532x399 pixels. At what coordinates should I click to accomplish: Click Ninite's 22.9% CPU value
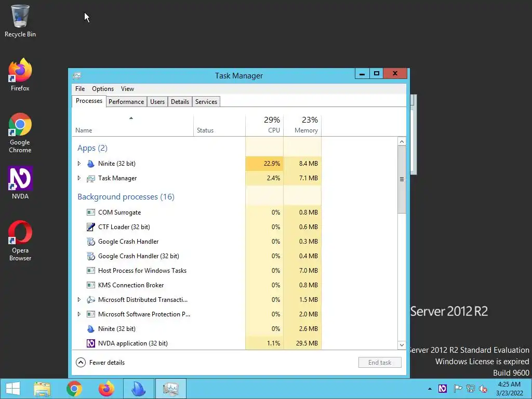[x=272, y=164]
